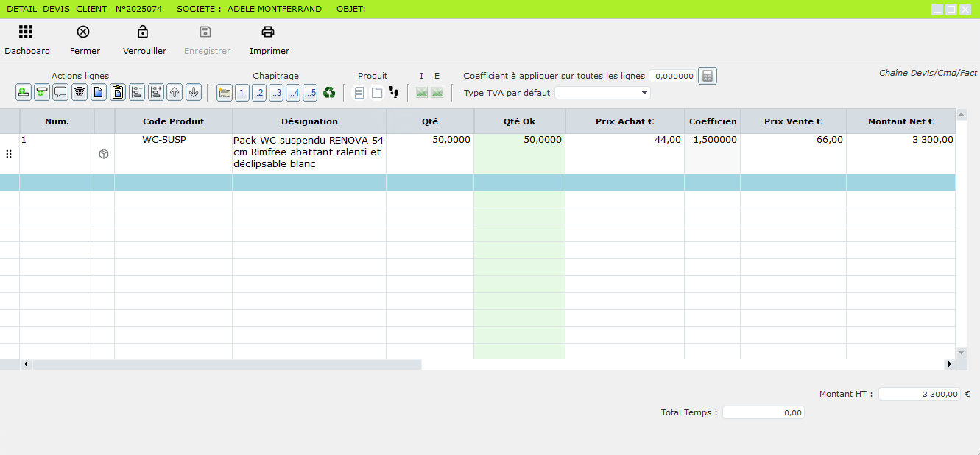Move the line up with the up arrow icon

coord(175,93)
